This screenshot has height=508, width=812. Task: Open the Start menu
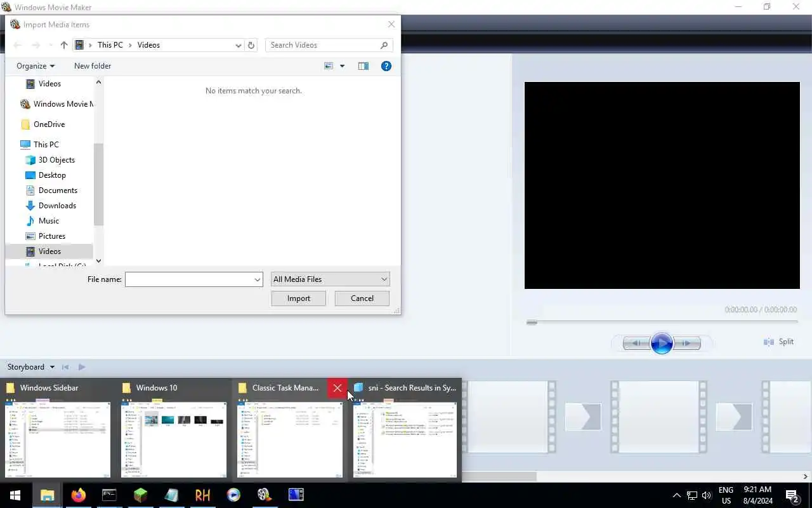[x=15, y=495]
